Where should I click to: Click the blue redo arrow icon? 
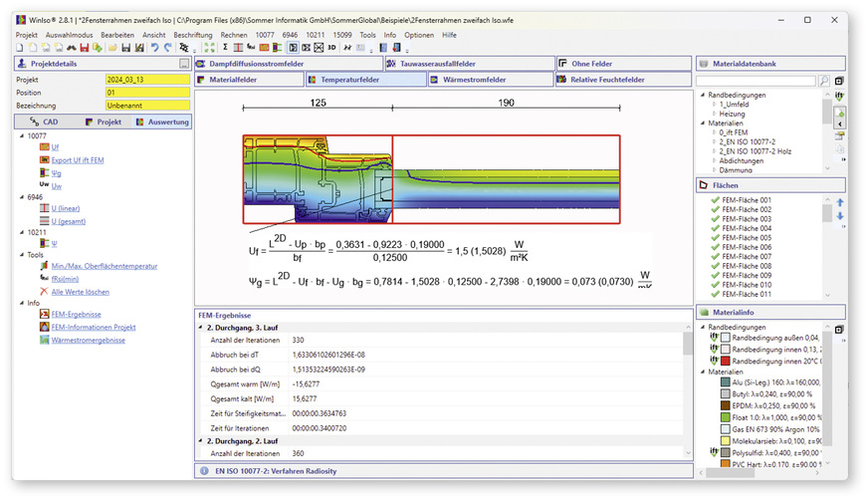pyautogui.click(x=168, y=48)
